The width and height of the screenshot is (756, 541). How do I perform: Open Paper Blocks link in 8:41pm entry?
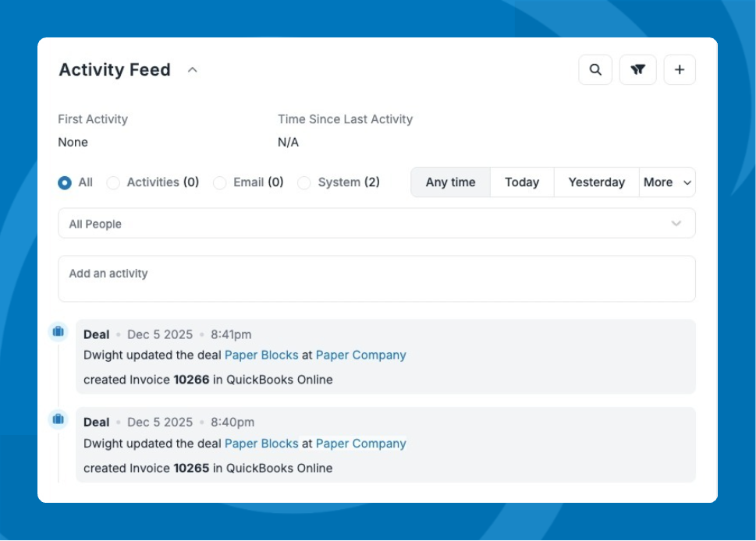pos(261,355)
